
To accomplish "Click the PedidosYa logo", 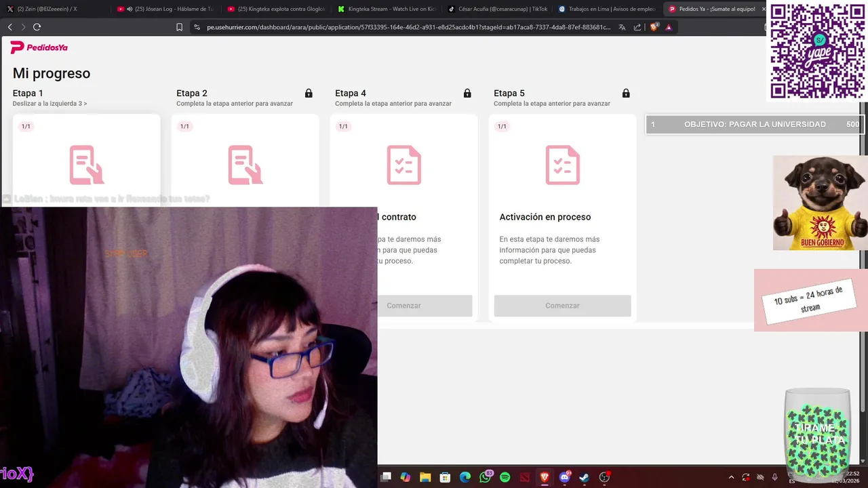I will point(39,47).
